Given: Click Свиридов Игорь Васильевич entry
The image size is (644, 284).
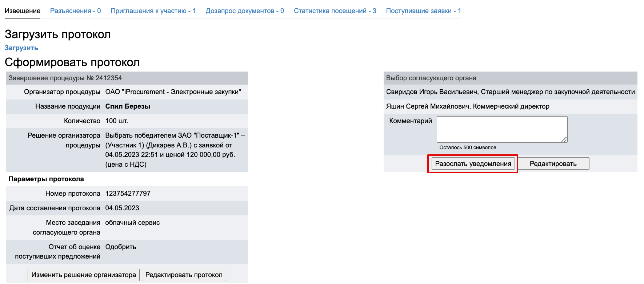Looking at the screenshot, I should point(511,92).
